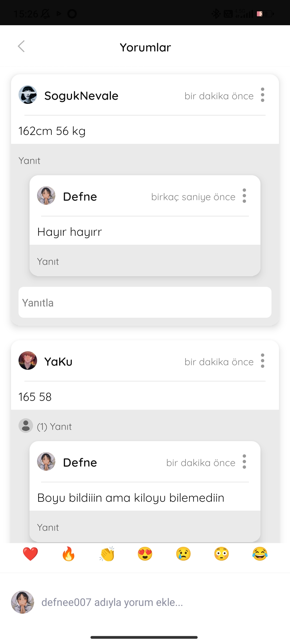Insert the red heart emoji
Screen dimensions: 290x644
point(30,554)
